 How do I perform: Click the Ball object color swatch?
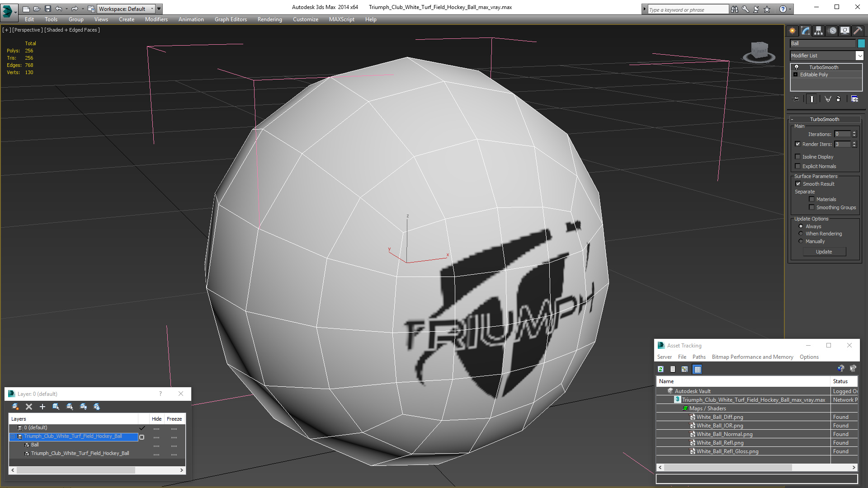pyautogui.click(x=861, y=43)
